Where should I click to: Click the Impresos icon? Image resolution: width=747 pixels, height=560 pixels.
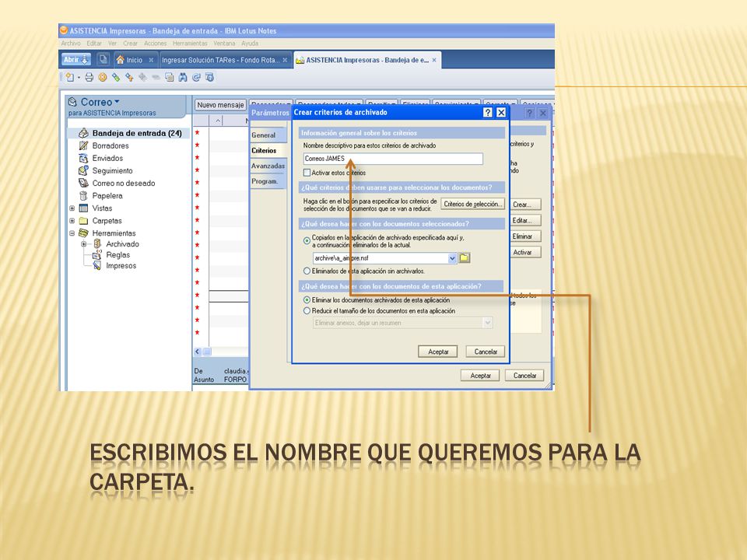click(x=97, y=266)
